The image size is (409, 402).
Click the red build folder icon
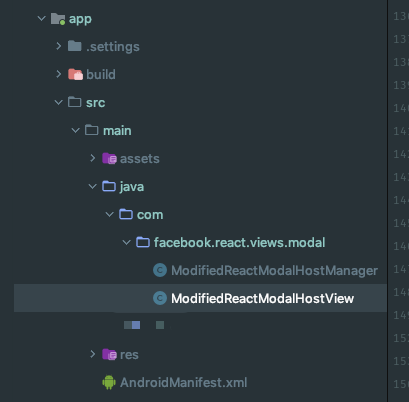tap(75, 74)
